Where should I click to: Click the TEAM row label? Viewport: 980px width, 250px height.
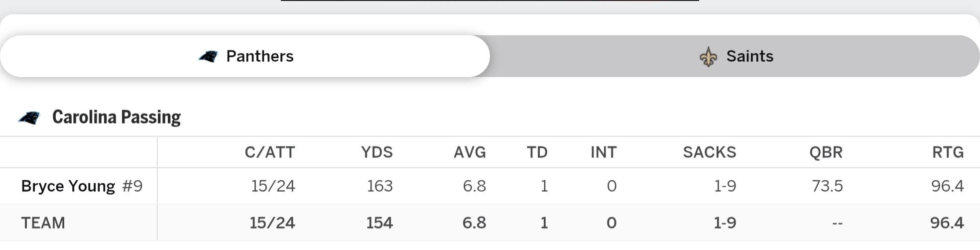pyautogui.click(x=43, y=223)
